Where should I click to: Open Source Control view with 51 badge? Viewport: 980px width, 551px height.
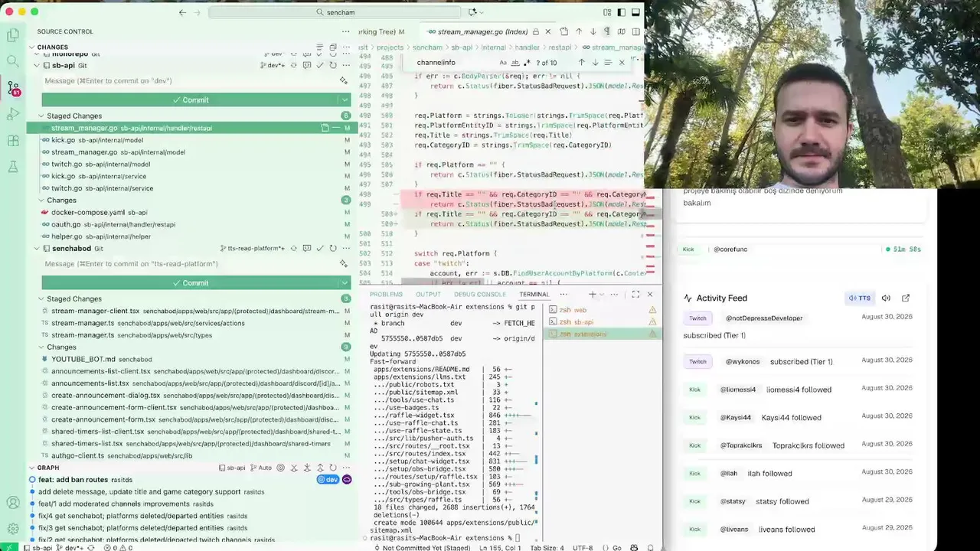tap(13, 88)
